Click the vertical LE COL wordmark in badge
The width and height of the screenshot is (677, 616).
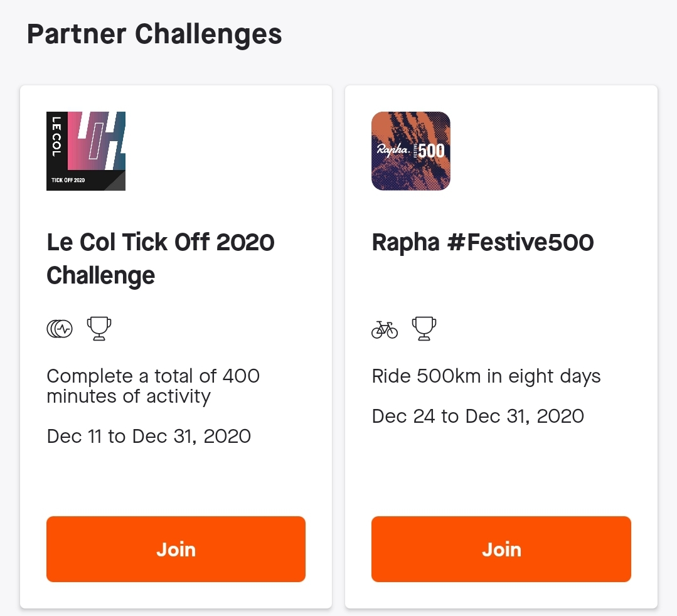pos(56,136)
